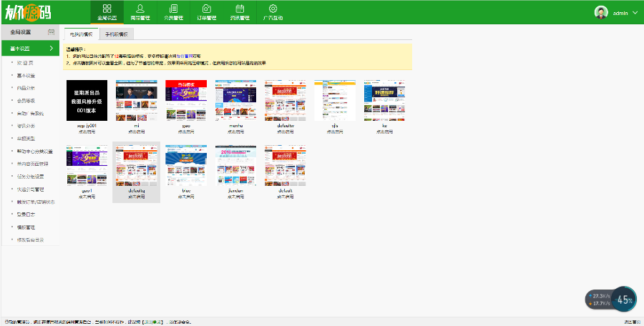644x326 pixels.
Task: Click the site logo in header
Action: 29,12
